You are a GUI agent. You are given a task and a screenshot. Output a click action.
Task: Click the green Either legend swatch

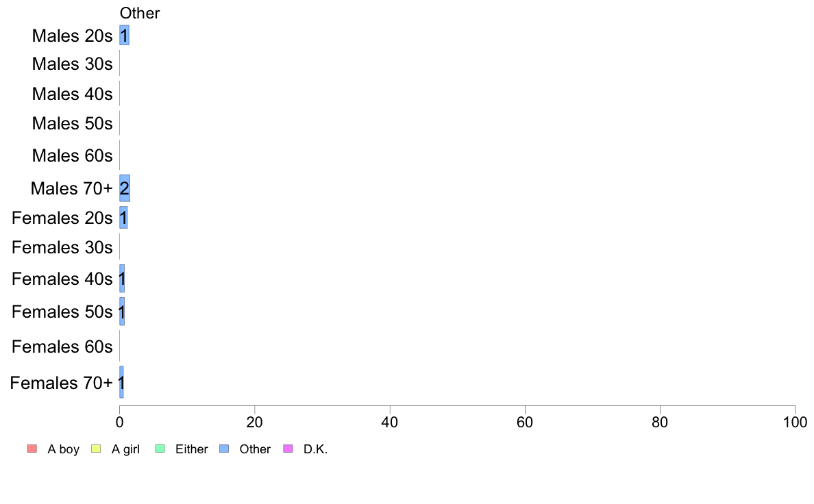point(160,449)
